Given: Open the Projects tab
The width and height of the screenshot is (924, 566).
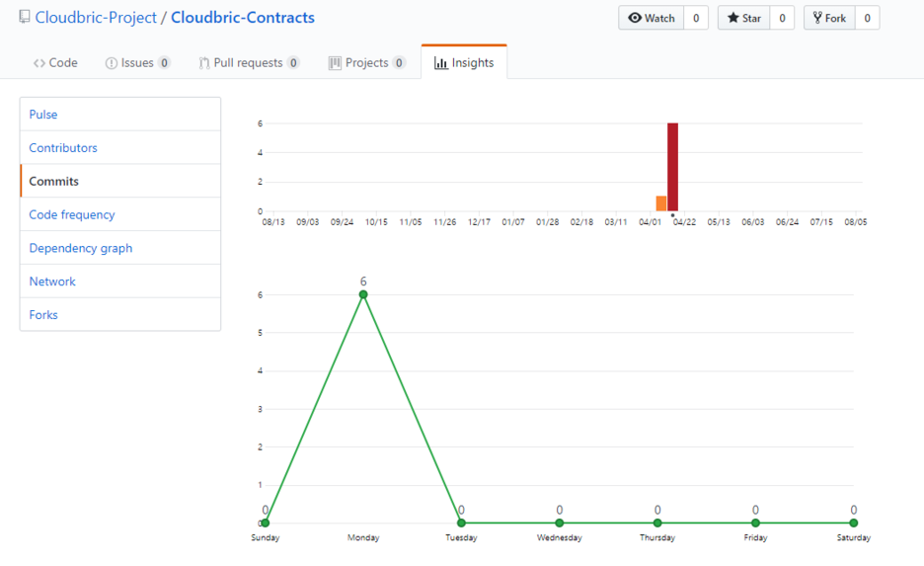Looking at the screenshot, I should pyautogui.click(x=366, y=62).
